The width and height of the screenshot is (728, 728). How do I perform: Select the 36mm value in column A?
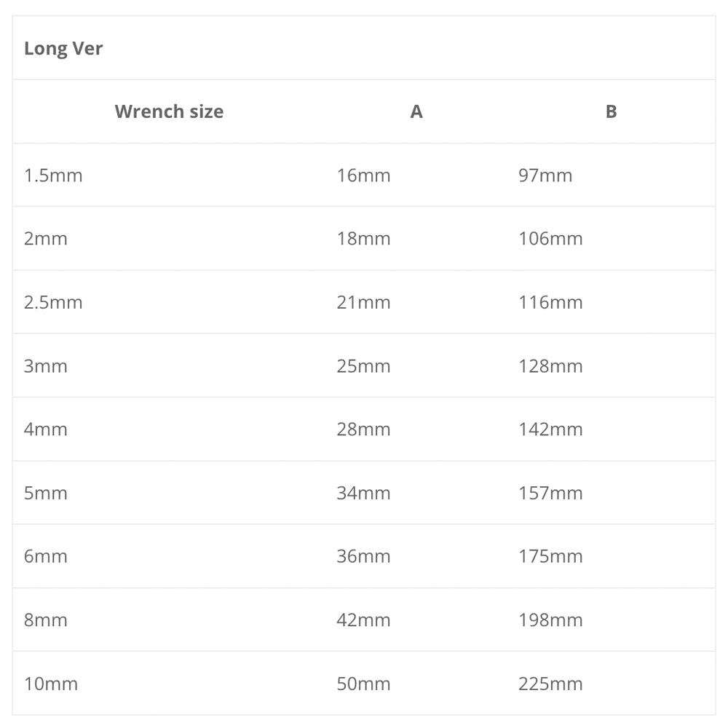363,557
